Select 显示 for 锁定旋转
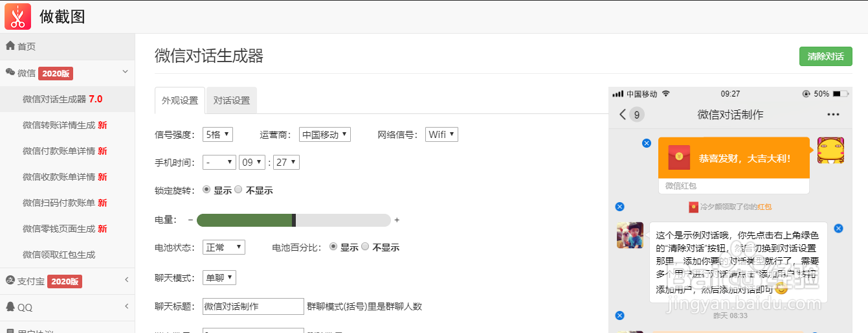 pyautogui.click(x=207, y=190)
